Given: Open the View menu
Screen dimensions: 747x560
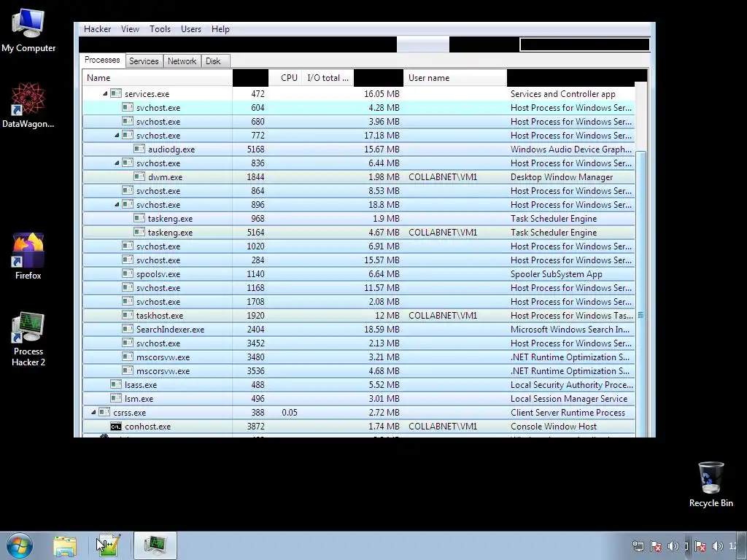Looking at the screenshot, I should point(130,29).
